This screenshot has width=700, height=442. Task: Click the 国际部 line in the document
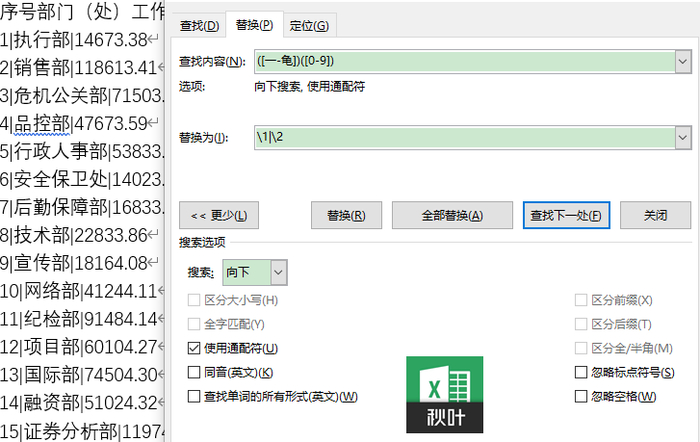tap(82, 375)
